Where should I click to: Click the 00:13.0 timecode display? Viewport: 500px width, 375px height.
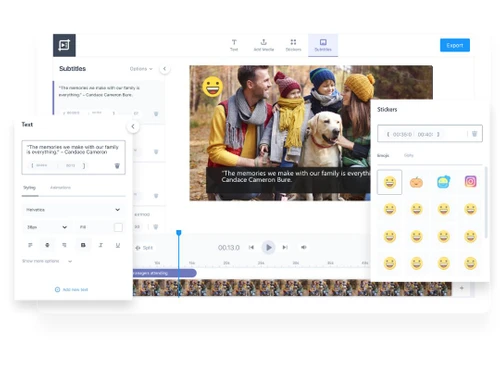[229, 247]
